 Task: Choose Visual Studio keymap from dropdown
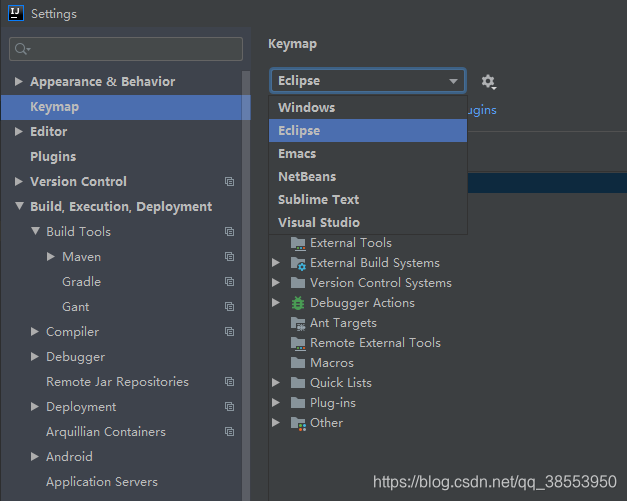point(367,222)
